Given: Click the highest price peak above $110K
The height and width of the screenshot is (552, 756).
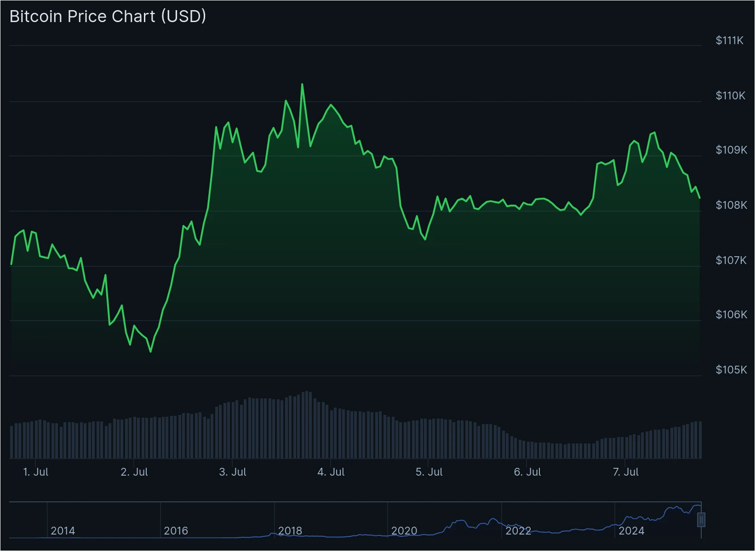Looking at the screenshot, I should tap(302, 84).
